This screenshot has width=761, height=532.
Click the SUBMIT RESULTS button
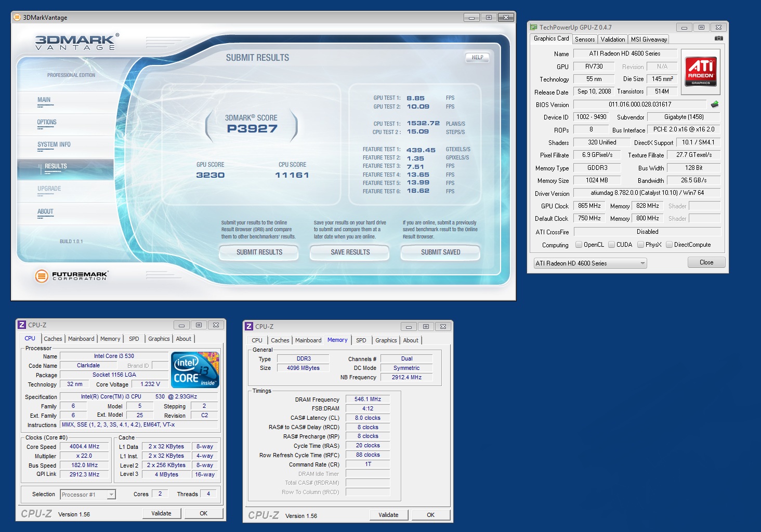pos(259,252)
